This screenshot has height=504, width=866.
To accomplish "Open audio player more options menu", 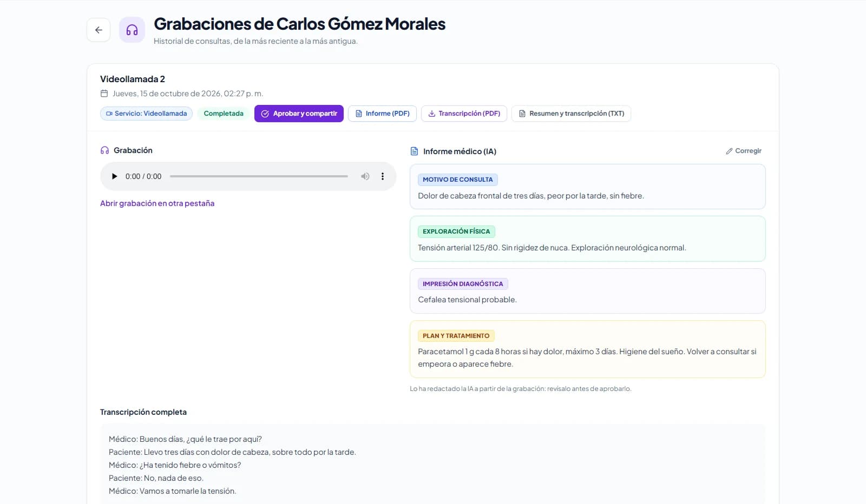I will click(x=383, y=176).
